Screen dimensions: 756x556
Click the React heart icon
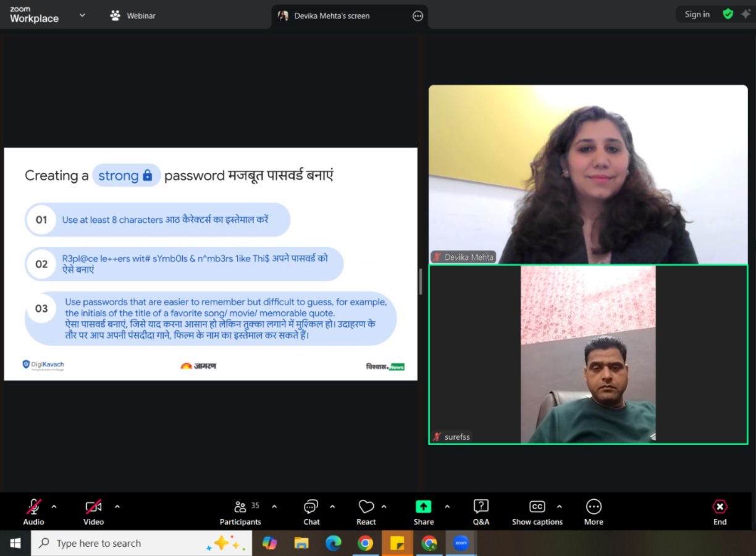[366, 513]
